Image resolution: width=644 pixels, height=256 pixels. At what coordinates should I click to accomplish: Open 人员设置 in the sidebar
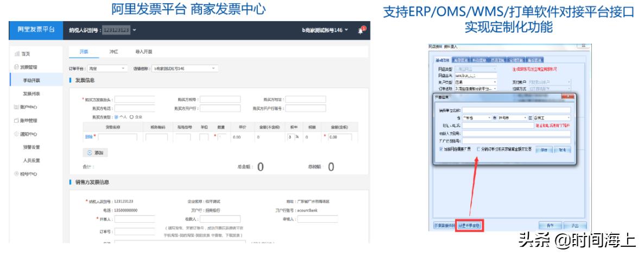(x=31, y=160)
